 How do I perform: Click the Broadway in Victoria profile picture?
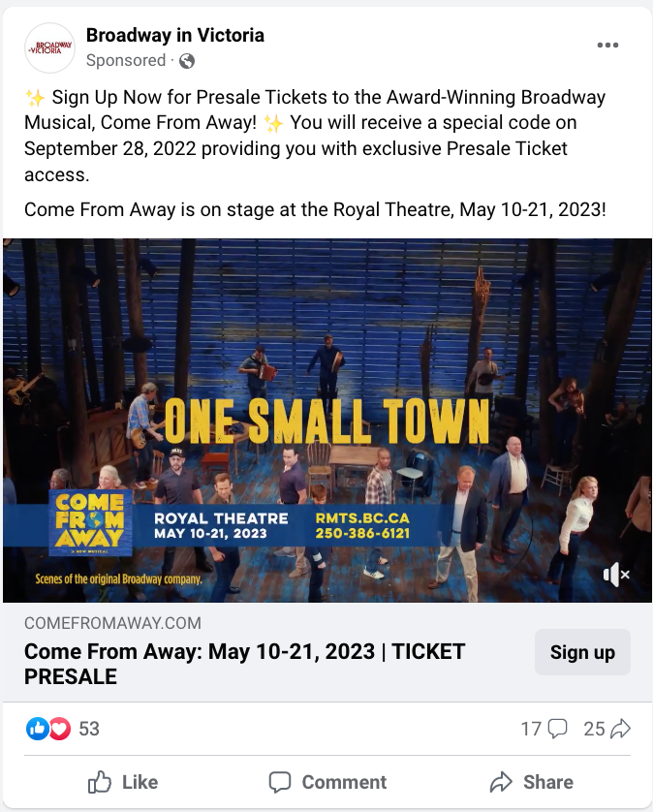coord(49,47)
